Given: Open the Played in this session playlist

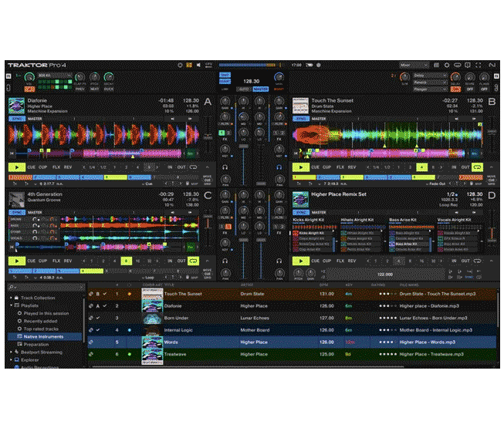Looking at the screenshot, I should [46, 313].
